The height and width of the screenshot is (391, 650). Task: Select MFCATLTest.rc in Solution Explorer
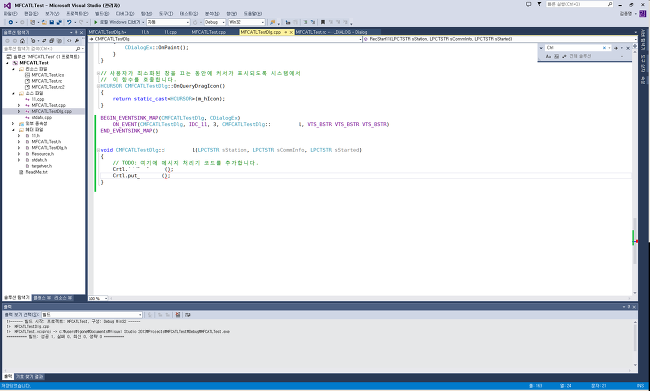(x=46, y=81)
